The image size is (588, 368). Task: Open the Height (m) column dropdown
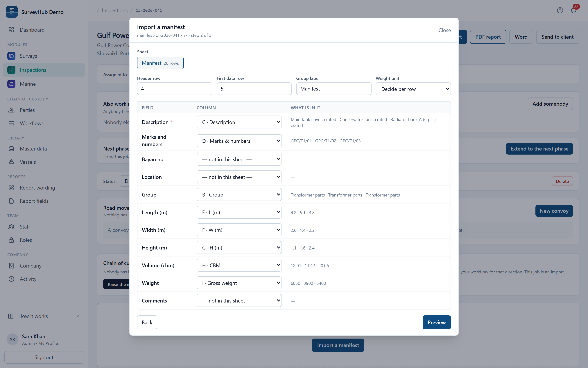pyautogui.click(x=239, y=247)
